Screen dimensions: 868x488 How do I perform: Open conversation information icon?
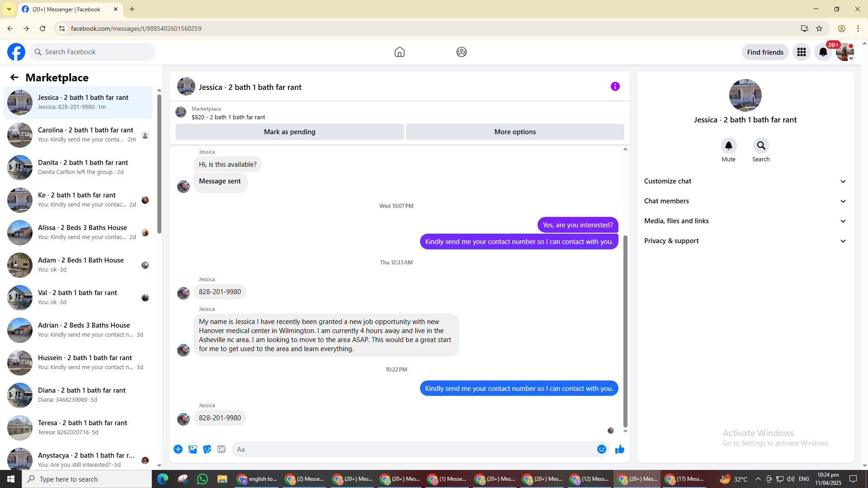[615, 86]
